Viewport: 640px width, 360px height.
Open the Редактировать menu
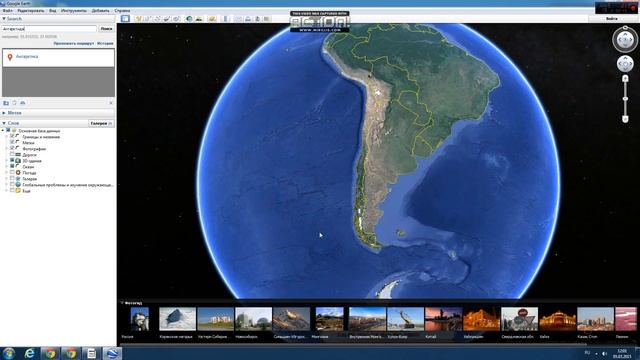[x=31, y=11]
